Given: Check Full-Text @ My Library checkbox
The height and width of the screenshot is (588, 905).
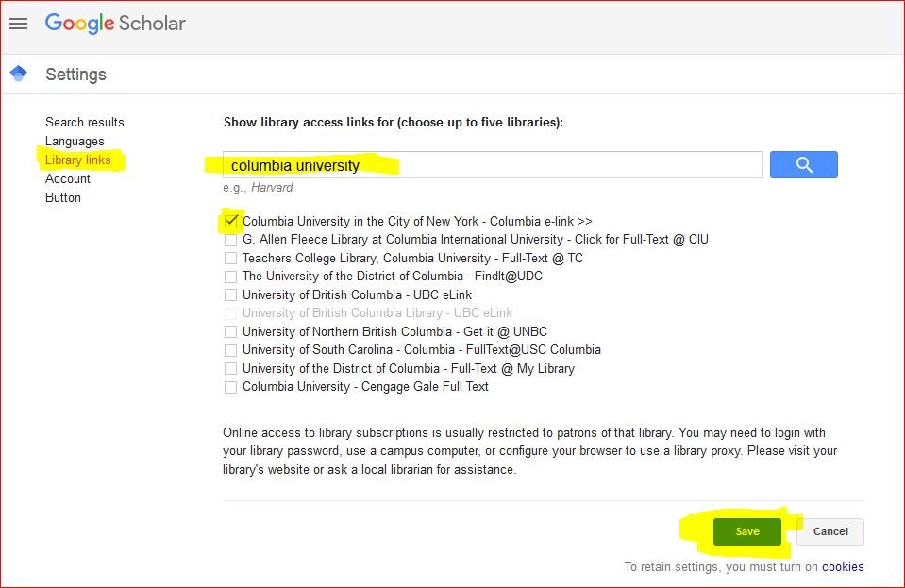Looking at the screenshot, I should [x=231, y=369].
